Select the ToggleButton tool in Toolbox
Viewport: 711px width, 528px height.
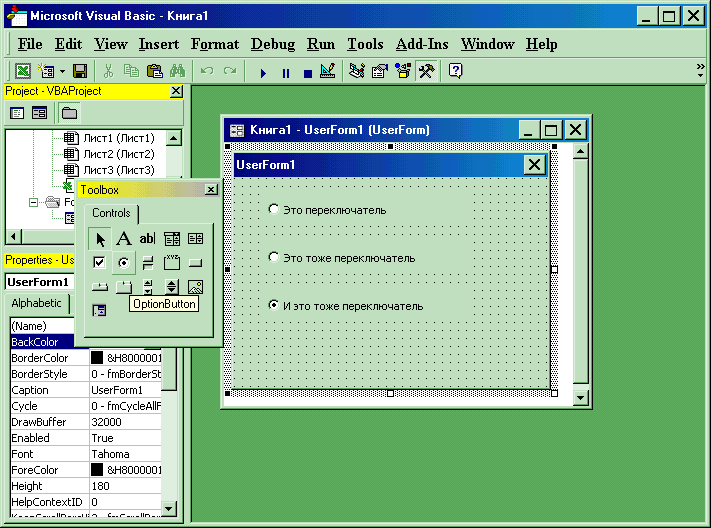point(148,263)
